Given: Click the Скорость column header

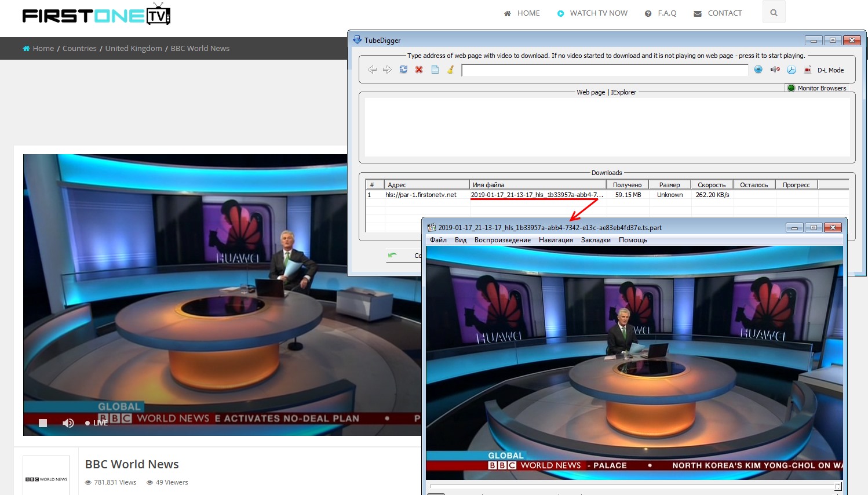Looking at the screenshot, I should (712, 185).
